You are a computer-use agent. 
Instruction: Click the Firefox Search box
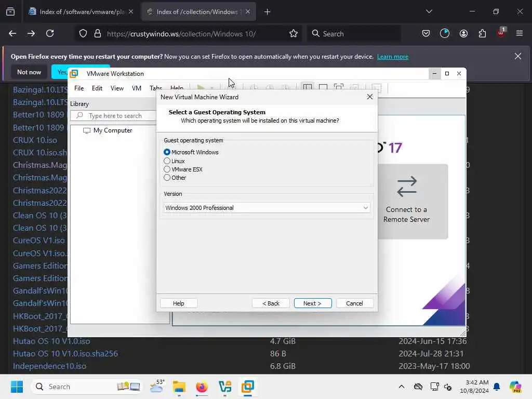click(x=354, y=34)
